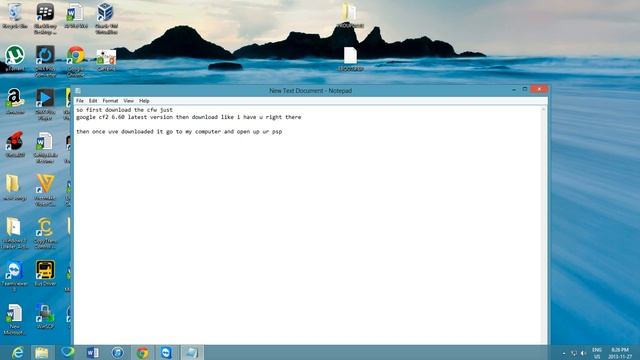Image resolution: width=640 pixels, height=360 pixels.
Task: Select the Bus Driver game desktop icon
Action: (45, 273)
